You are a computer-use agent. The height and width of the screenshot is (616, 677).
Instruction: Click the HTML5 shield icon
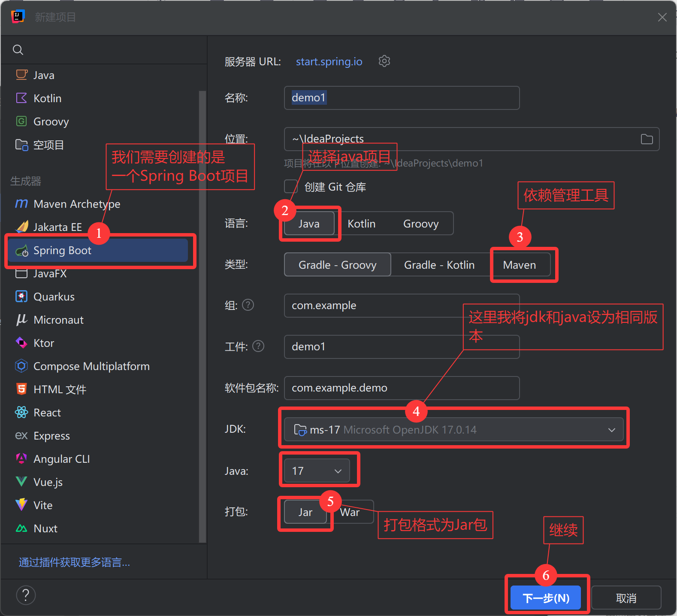[21, 389]
